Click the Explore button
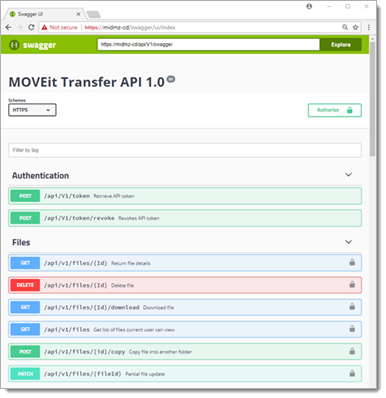The height and width of the screenshot is (398, 386). click(x=341, y=44)
